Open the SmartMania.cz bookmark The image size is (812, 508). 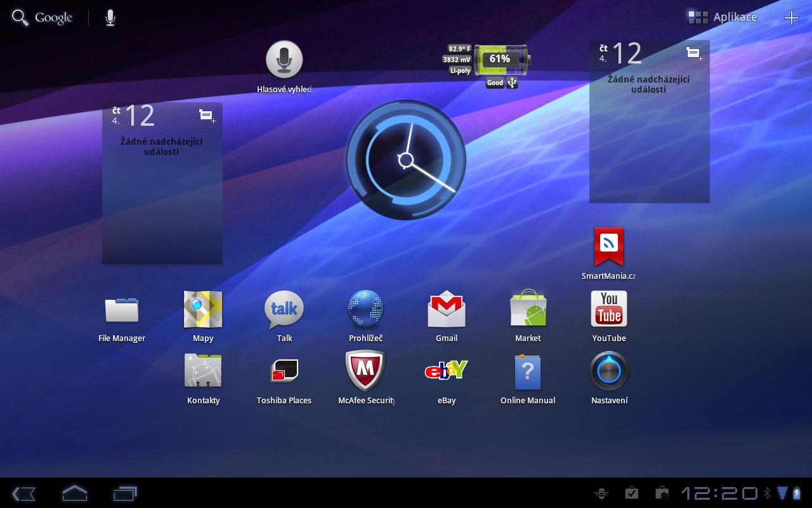tap(609, 254)
